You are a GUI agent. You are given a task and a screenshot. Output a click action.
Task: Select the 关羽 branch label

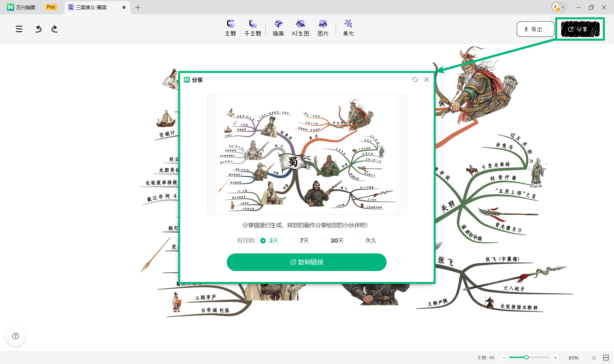click(x=448, y=206)
